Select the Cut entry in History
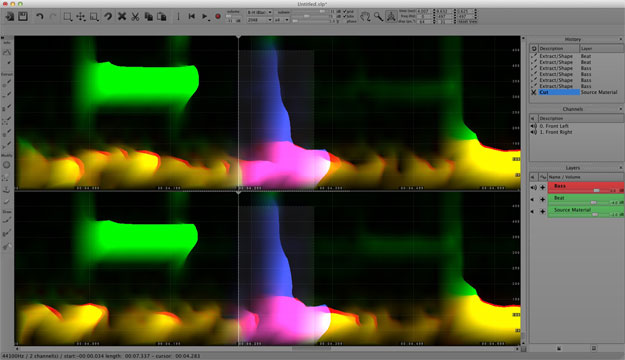Screen dimensions: 625x360 click(x=558, y=92)
